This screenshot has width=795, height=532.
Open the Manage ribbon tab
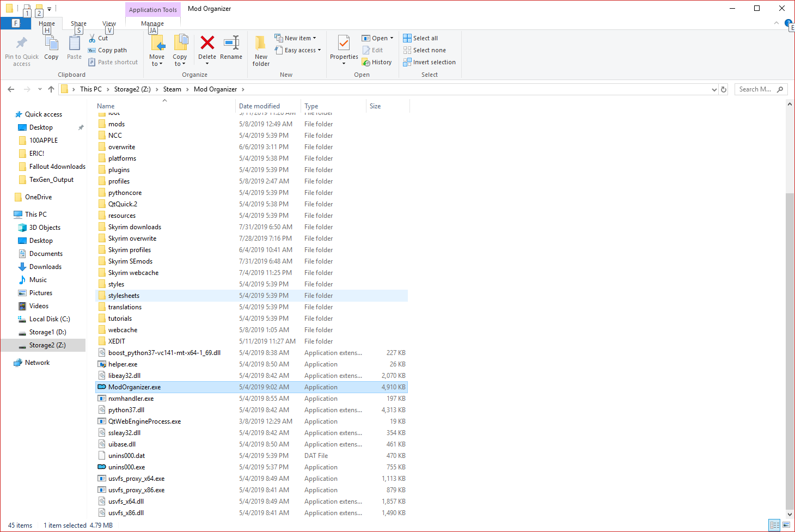pyautogui.click(x=152, y=23)
